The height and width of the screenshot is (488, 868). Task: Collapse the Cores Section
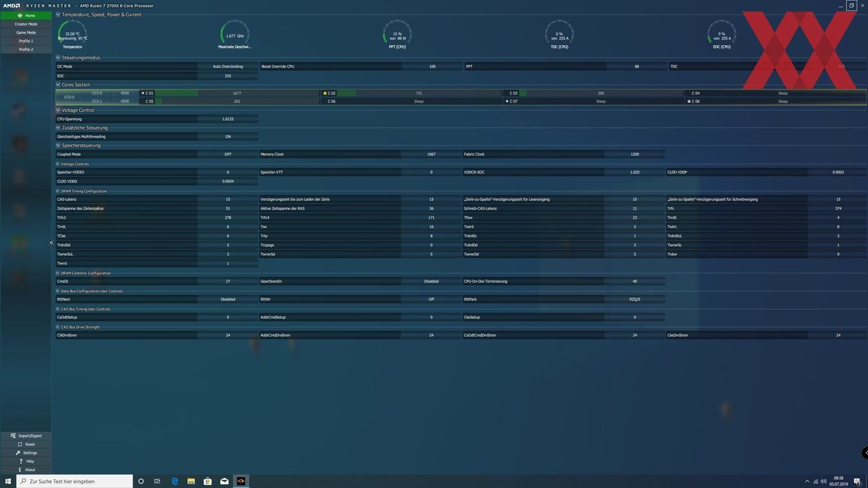[58, 85]
